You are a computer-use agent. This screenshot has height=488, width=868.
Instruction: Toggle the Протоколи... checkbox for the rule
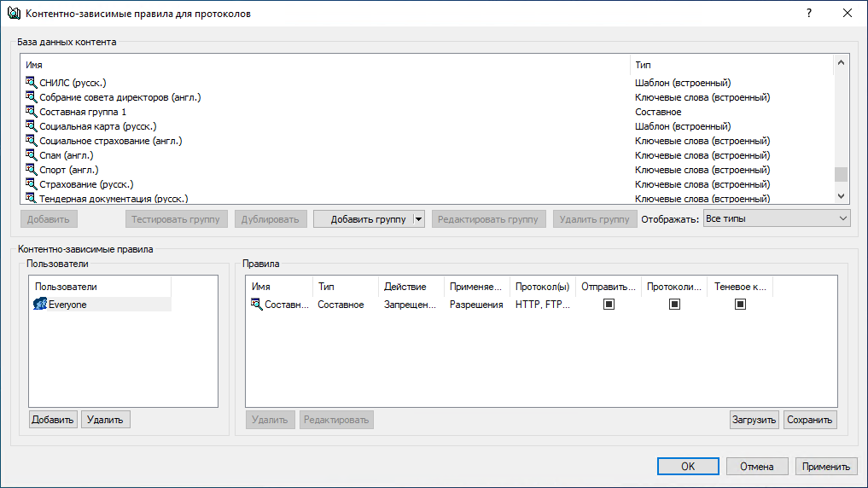(x=674, y=305)
